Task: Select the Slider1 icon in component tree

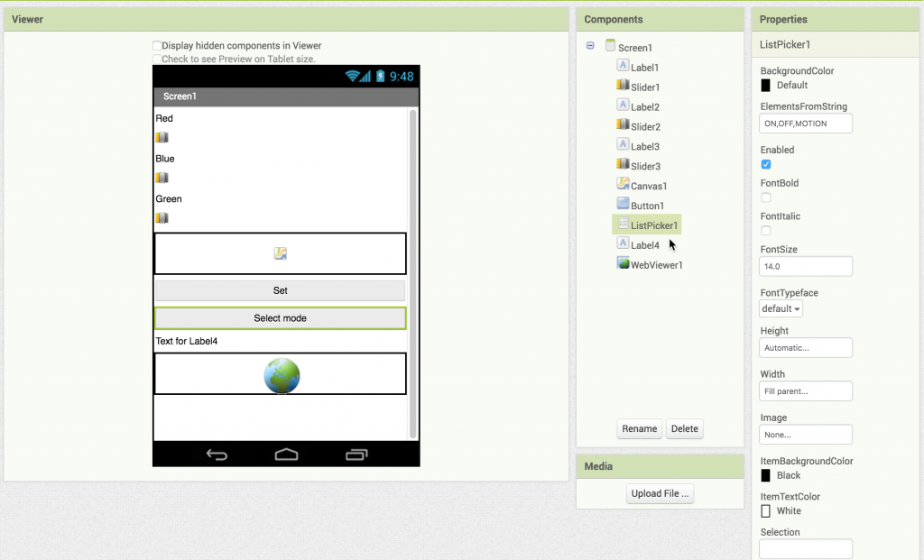Action: click(x=623, y=86)
